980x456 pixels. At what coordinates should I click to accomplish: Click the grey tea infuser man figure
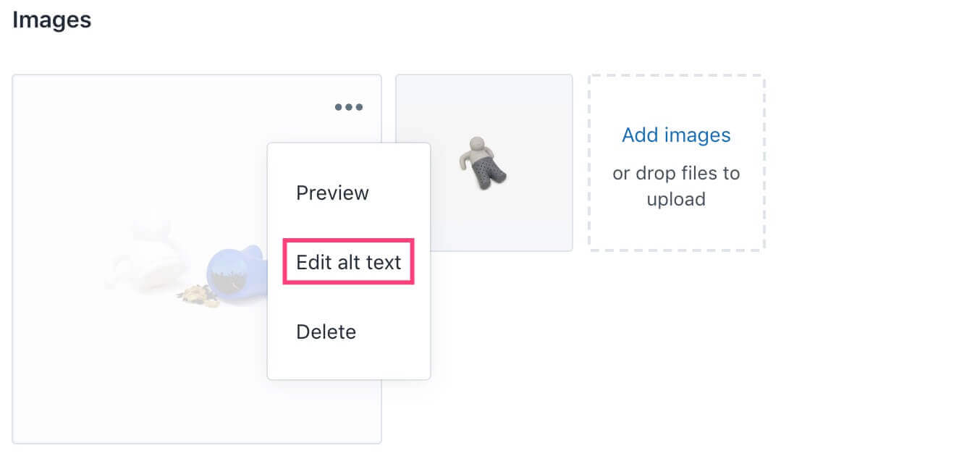[483, 162]
